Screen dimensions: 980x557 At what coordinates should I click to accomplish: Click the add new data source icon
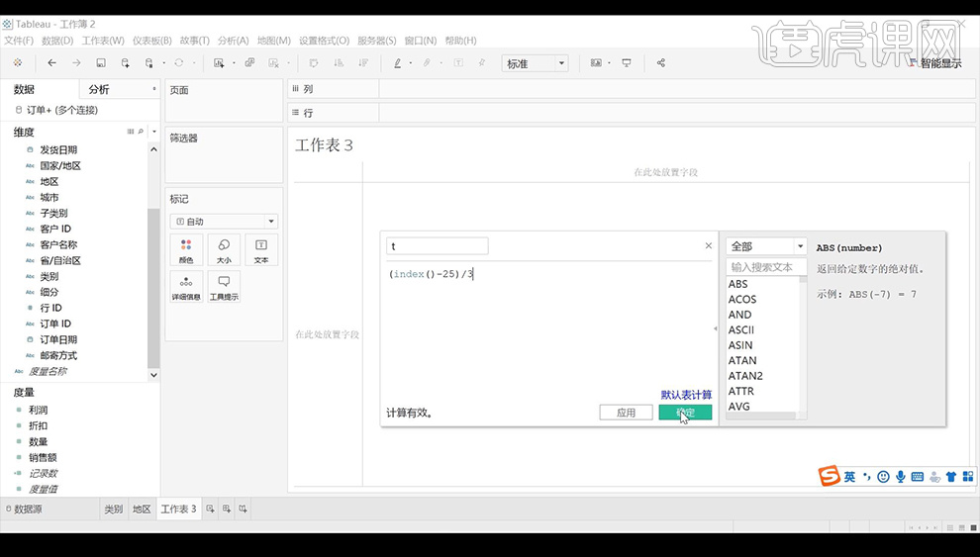pyautogui.click(x=125, y=63)
